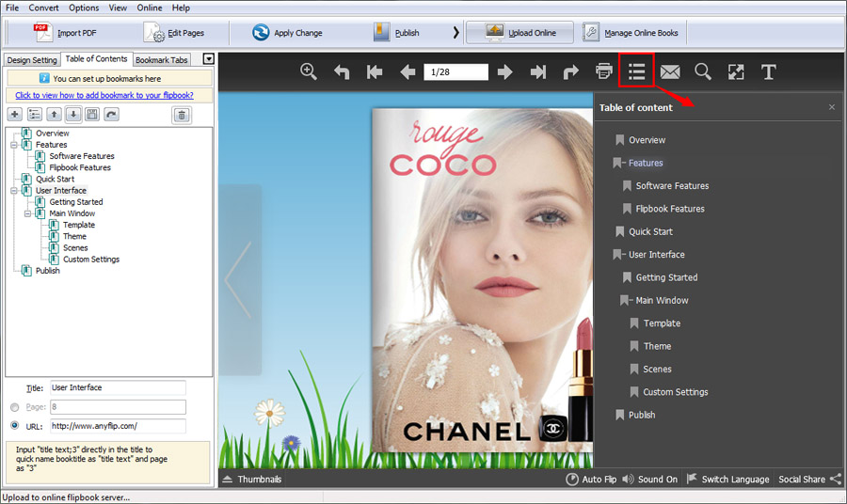Select the Page radio button
This screenshot has width=847, height=504.
click(x=14, y=407)
